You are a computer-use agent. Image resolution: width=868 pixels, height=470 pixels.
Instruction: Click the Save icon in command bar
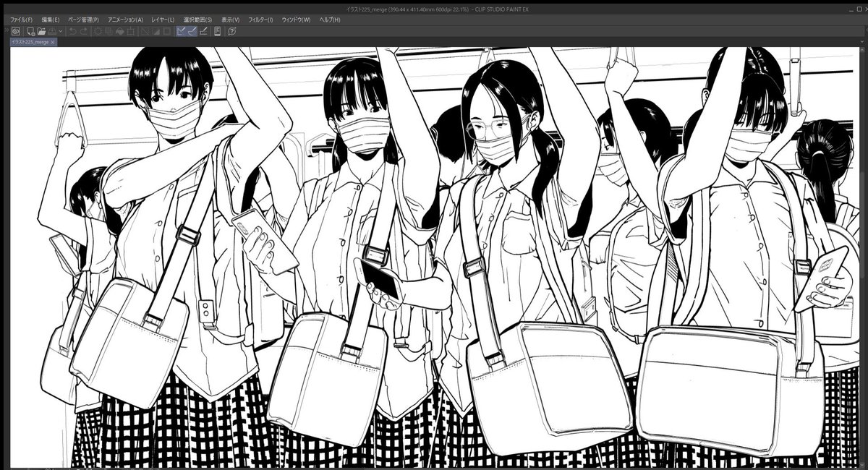click(51, 31)
